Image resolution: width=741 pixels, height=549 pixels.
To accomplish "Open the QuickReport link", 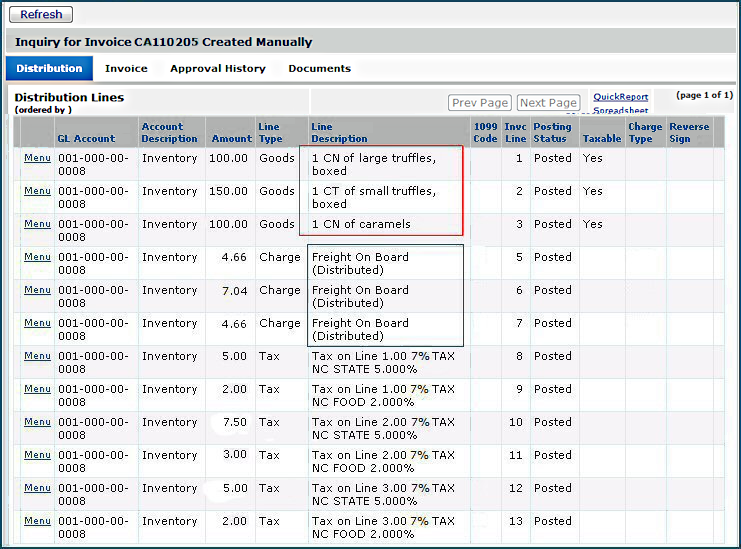I will pos(620,97).
